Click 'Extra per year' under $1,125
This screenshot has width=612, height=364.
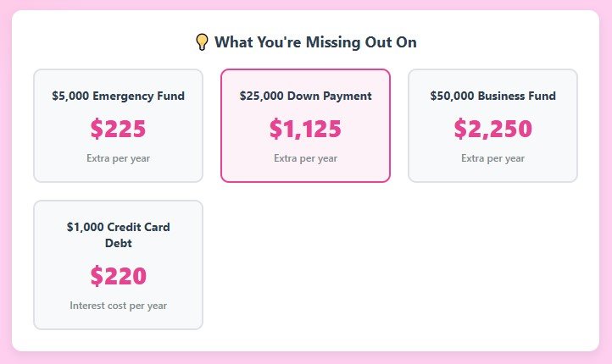pyautogui.click(x=306, y=158)
